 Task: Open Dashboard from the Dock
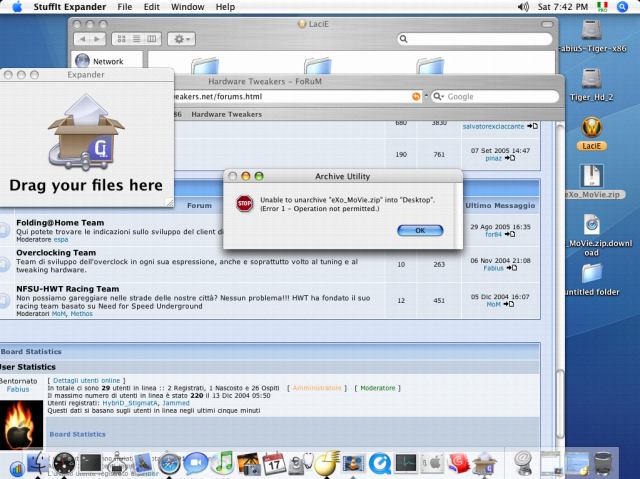(64, 464)
